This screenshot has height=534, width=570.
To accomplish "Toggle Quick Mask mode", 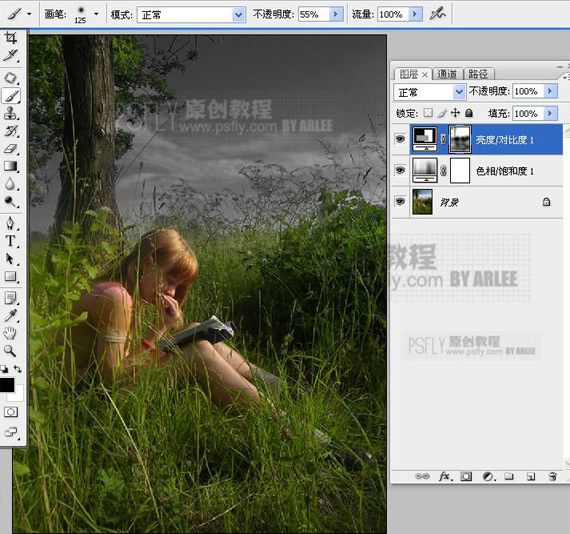I will 11,412.
